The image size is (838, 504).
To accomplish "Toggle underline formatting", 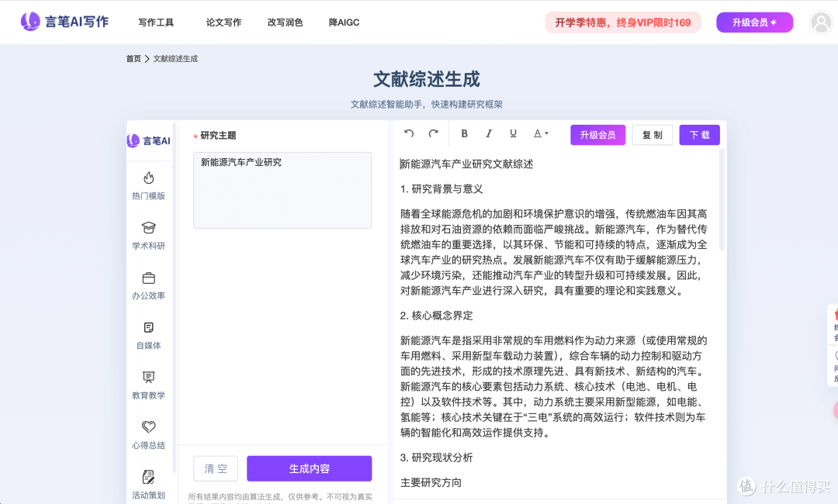I will click(513, 133).
